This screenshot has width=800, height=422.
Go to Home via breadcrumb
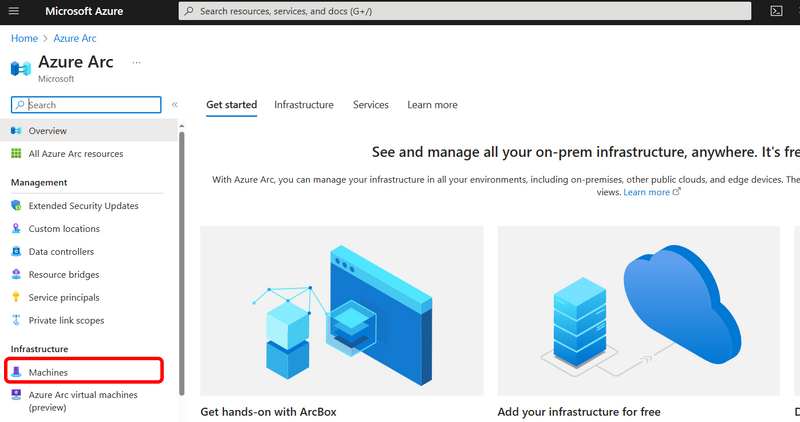(x=24, y=38)
